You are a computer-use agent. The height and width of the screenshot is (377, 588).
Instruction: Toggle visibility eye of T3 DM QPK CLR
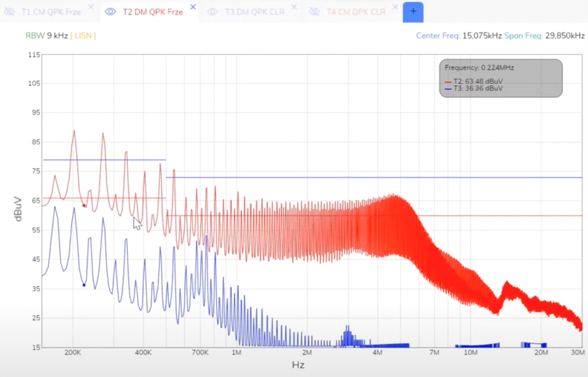coord(212,12)
